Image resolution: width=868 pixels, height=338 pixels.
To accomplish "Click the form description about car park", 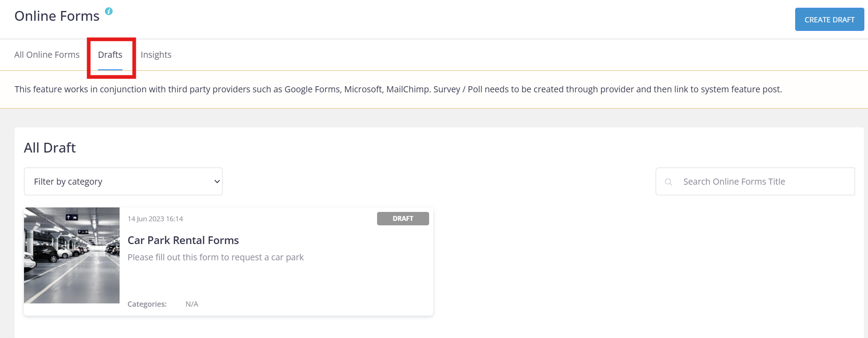I will click(216, 257).
